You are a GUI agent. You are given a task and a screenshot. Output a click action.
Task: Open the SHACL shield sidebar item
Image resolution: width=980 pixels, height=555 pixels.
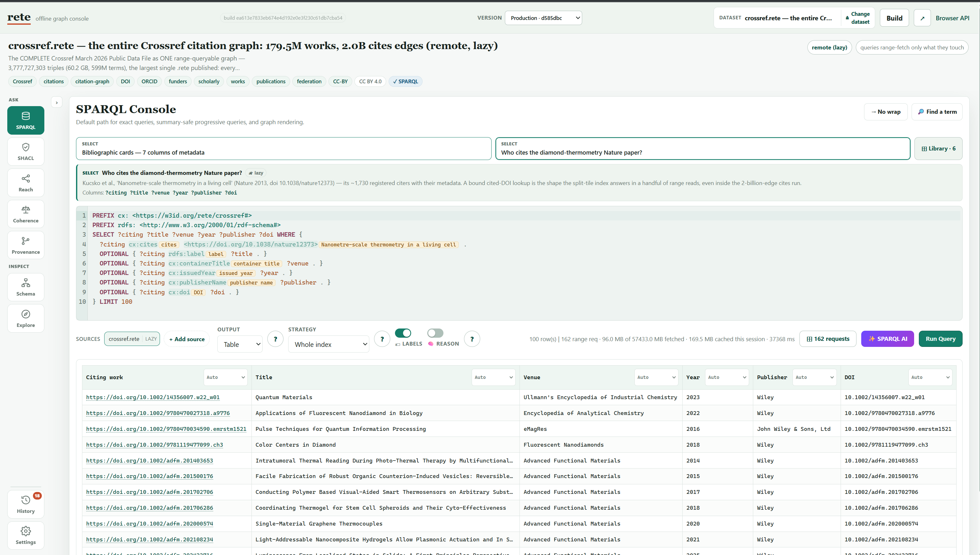26,151
